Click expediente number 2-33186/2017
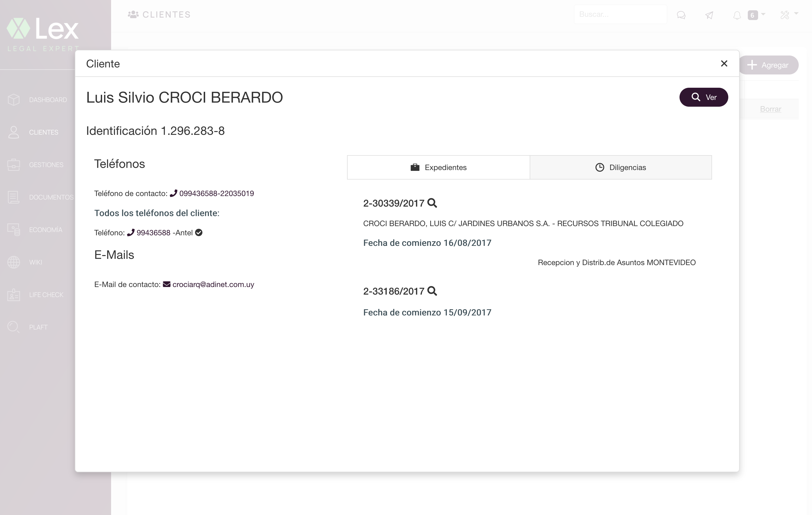This screenshot has width=812, height=515. click(393, 291)
